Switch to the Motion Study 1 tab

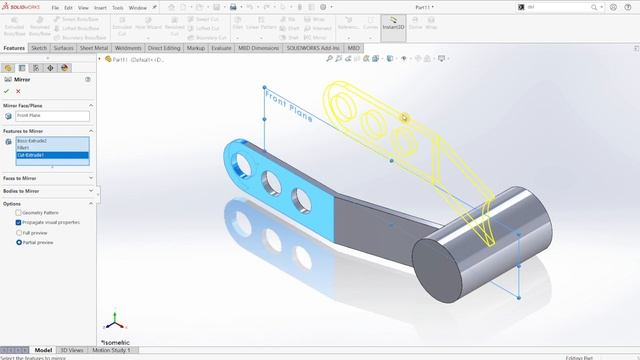pos(111,350)
